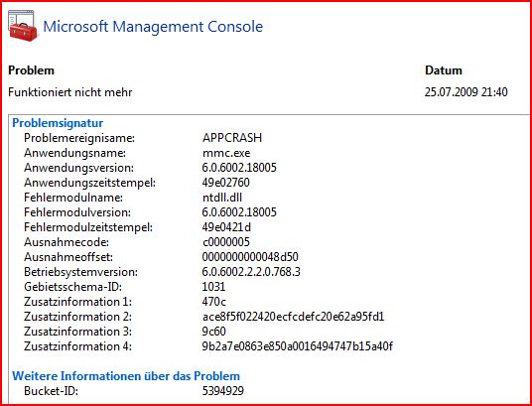Select the OS version 6.0.6002.2.2.0.768.3
Screen dimensions: 532x406
point(251,272)
